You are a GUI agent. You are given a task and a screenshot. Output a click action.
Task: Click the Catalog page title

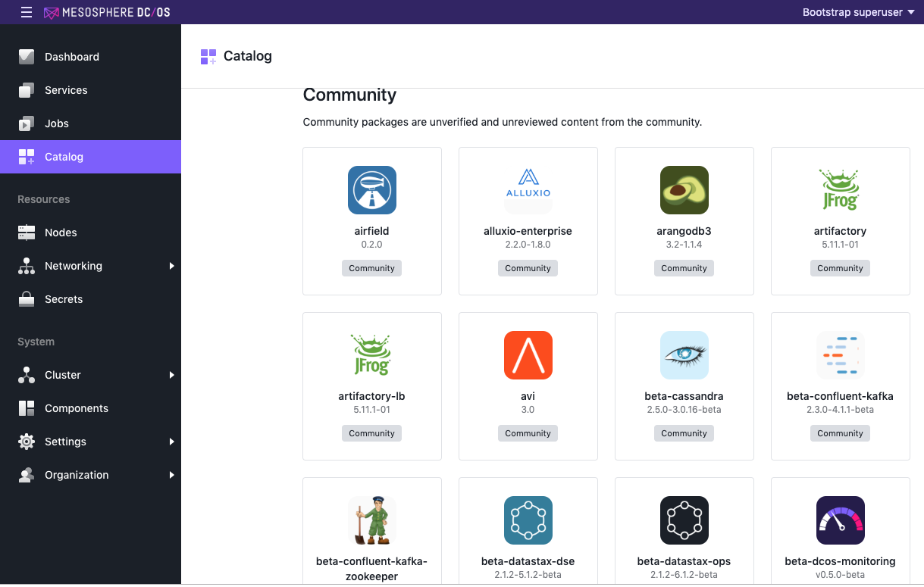coord(248,56)
